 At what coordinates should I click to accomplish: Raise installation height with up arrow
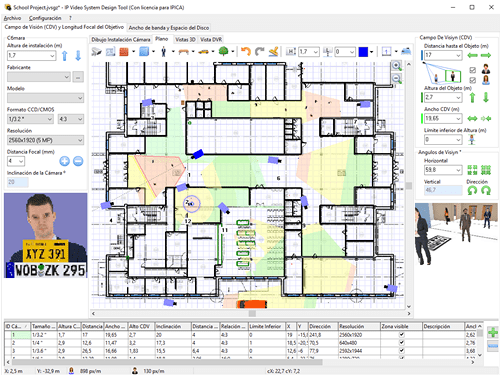65,56
